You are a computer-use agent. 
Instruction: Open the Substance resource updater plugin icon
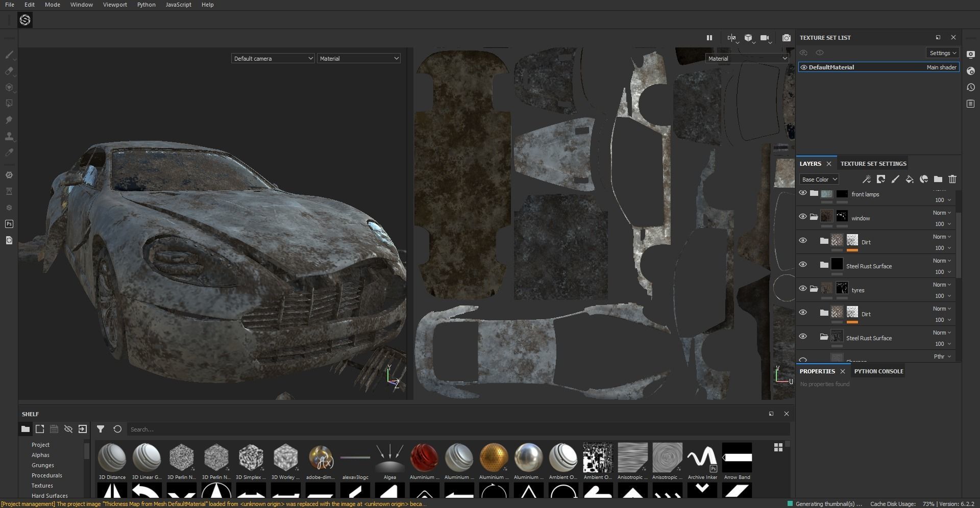[9, 175]
